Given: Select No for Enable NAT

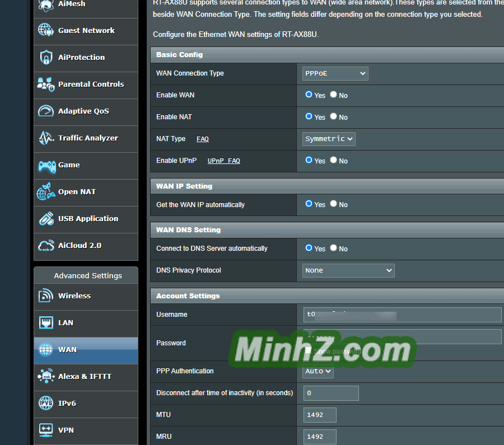Looking at the screenshot, I should point(333,116).
